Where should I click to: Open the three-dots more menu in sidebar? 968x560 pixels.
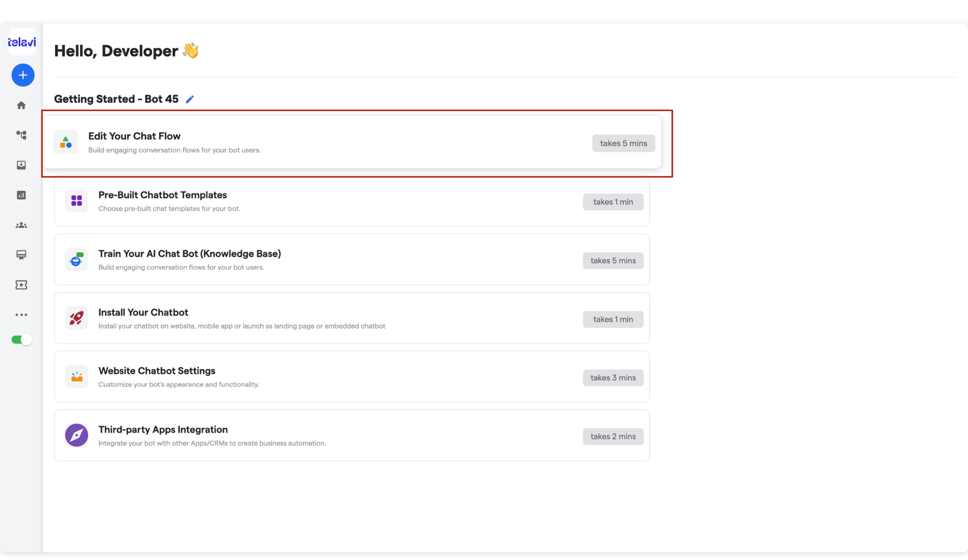21,315
